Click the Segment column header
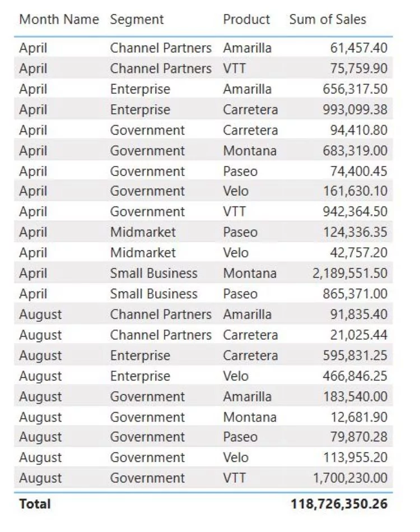The width and height of the screenshot is (420, 532). 137,20
